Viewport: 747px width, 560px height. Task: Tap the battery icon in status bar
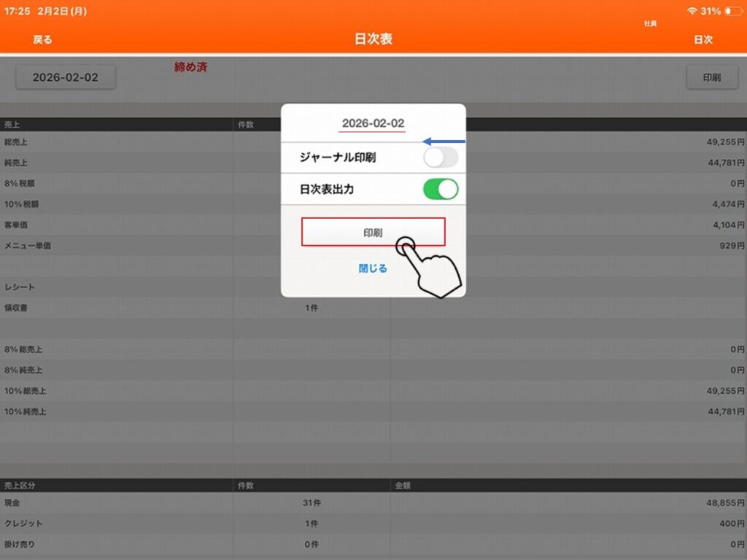(732, 12)
